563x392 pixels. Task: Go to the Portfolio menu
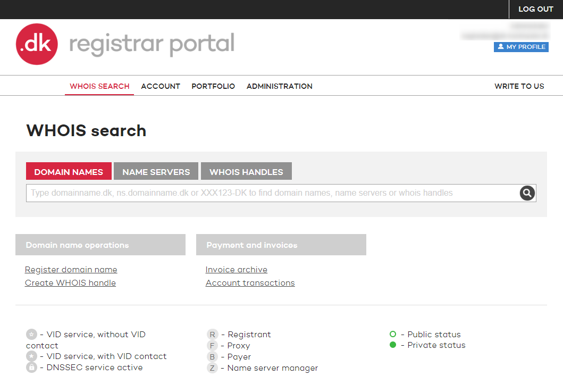[213, 86]
